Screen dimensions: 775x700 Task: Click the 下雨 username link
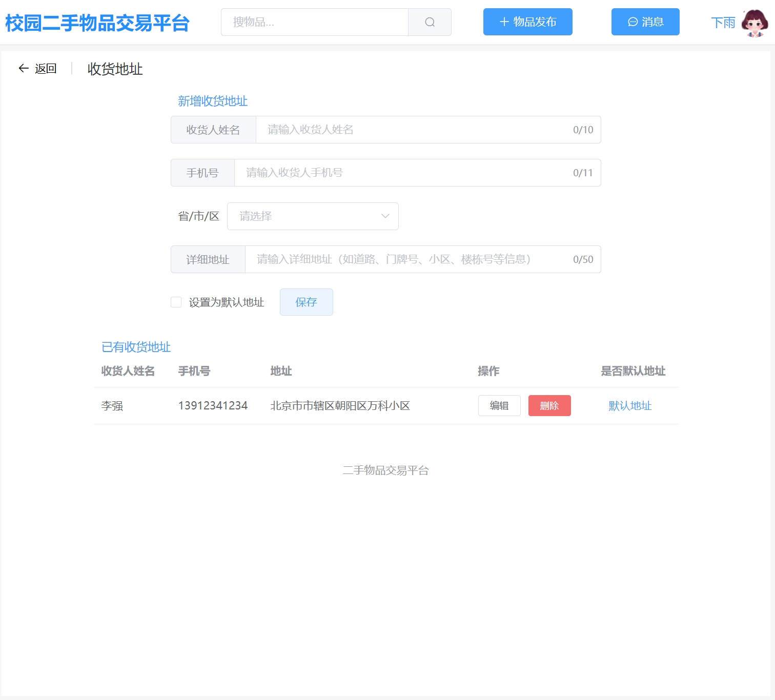723,23
